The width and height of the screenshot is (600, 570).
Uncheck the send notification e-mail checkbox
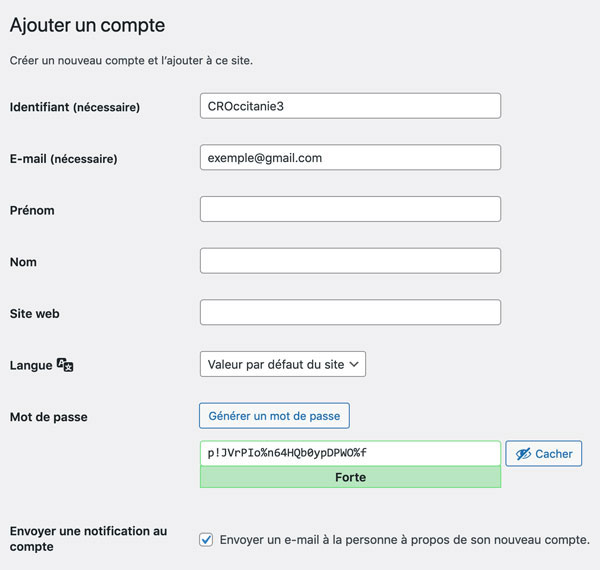pyautogui.click(x=207, y=540)
